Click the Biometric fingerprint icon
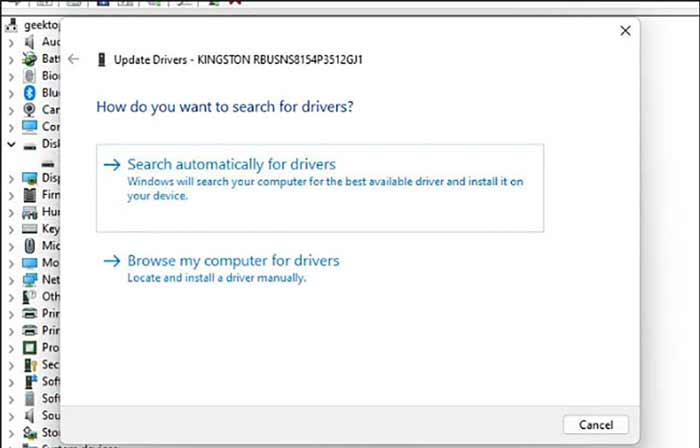The width and height of the screenshot is (700, 448). click(29, 76)
